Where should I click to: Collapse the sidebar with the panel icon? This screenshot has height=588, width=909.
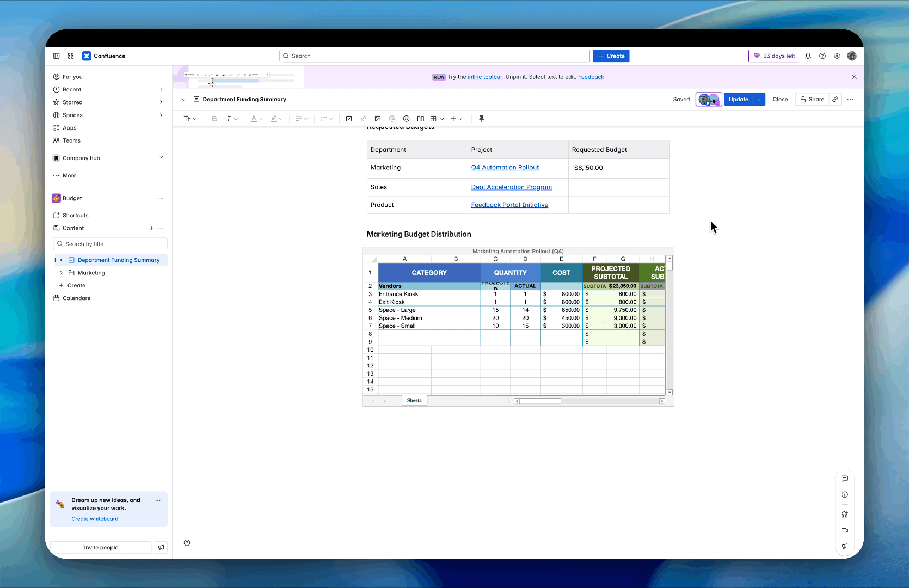coord(57,56)
